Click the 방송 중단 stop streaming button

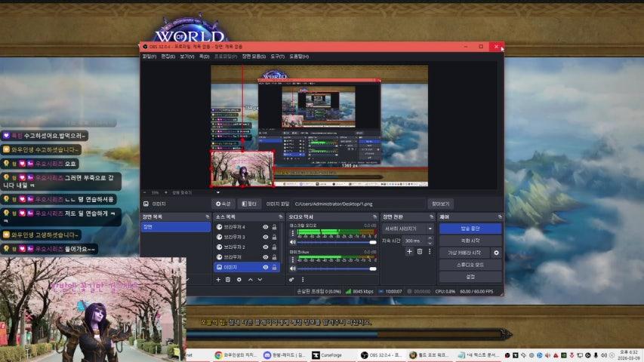click(470, 229)
